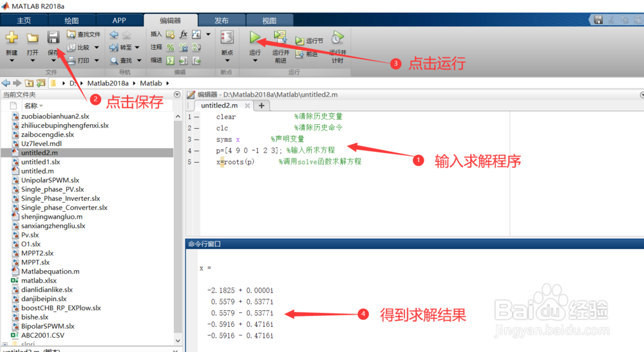Open the Run (运行) dropdown arrow

(x=254, y=60)
